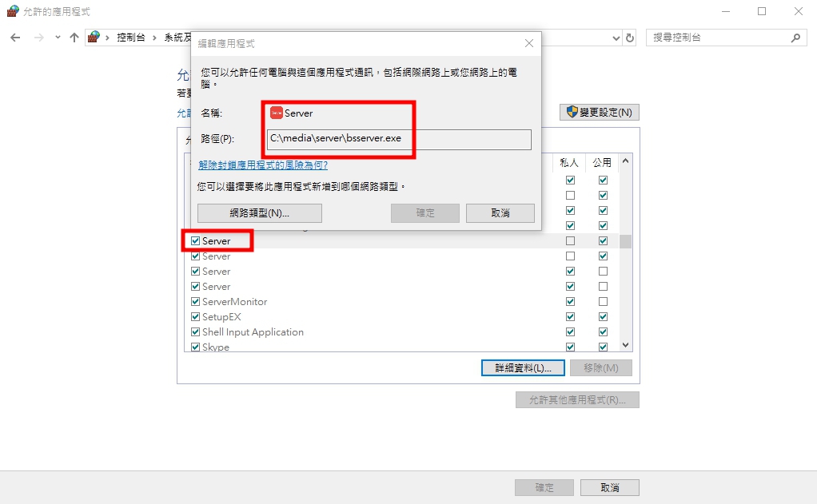The width and height of the screenshot is (817, 504).
Task: Click the firewall icon in address bar
Action: click(x=94, y=37)
